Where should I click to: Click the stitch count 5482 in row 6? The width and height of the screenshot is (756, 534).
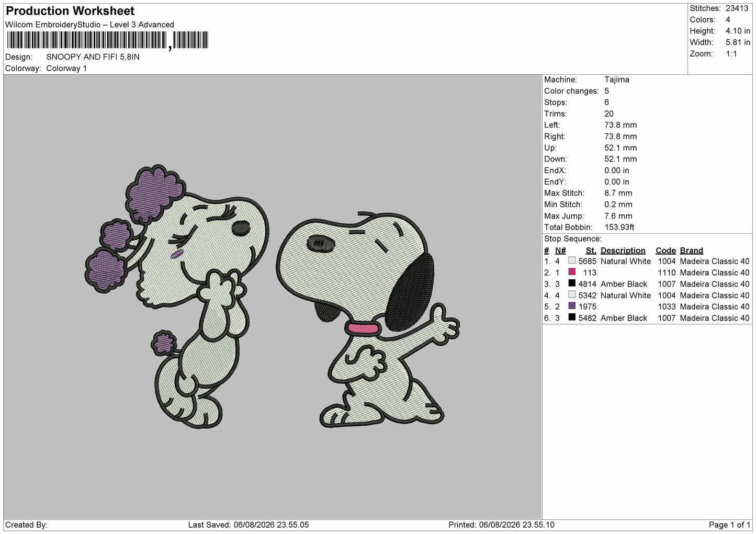[x=588, y=319]
